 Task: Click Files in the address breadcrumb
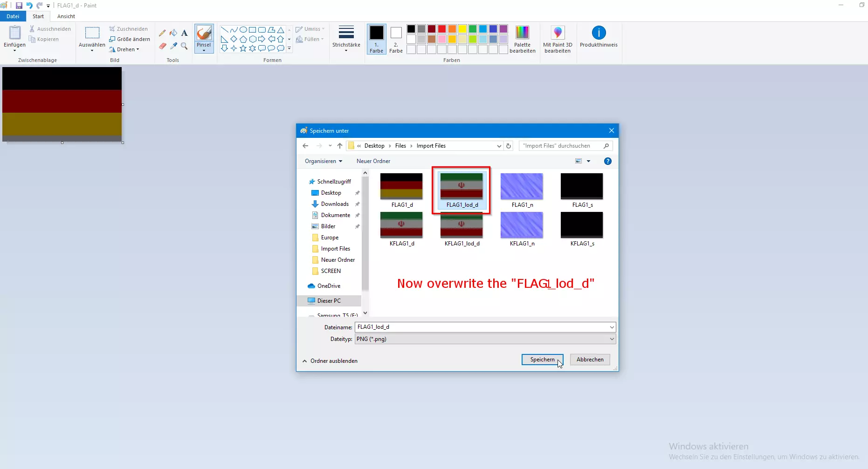tap(400, 146)
